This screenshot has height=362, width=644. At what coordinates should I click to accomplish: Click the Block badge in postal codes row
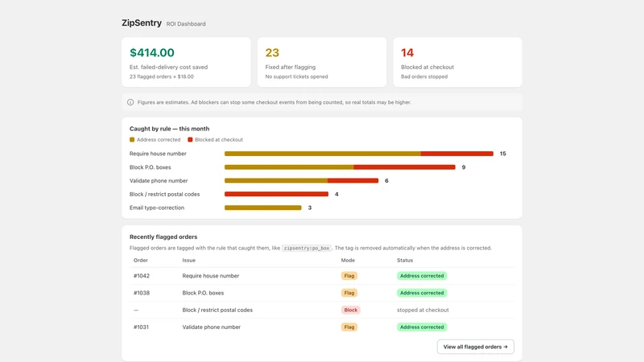coord(351,310)
